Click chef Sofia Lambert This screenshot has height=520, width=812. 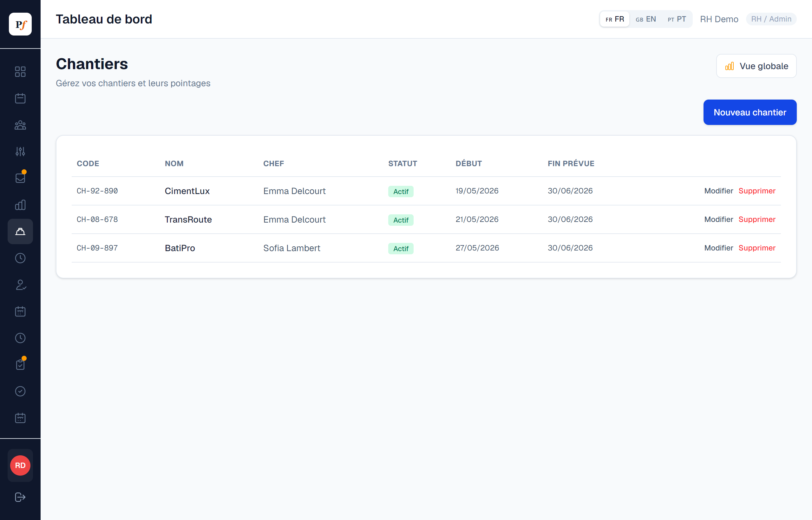click(291, 248)
